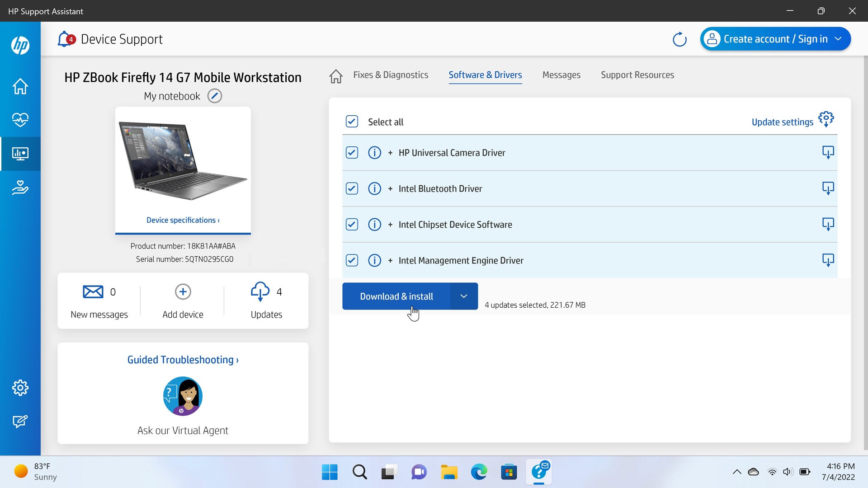Click the laptop product image thumbnail
This screenshot has width=868, height=488.
click(x=183, y=162)
